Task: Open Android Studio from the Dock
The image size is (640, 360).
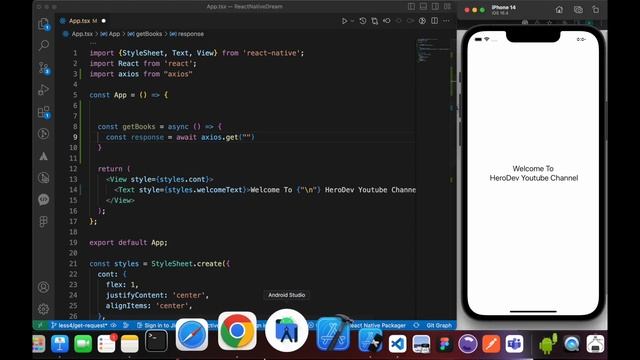Action: tap(287, 331)
